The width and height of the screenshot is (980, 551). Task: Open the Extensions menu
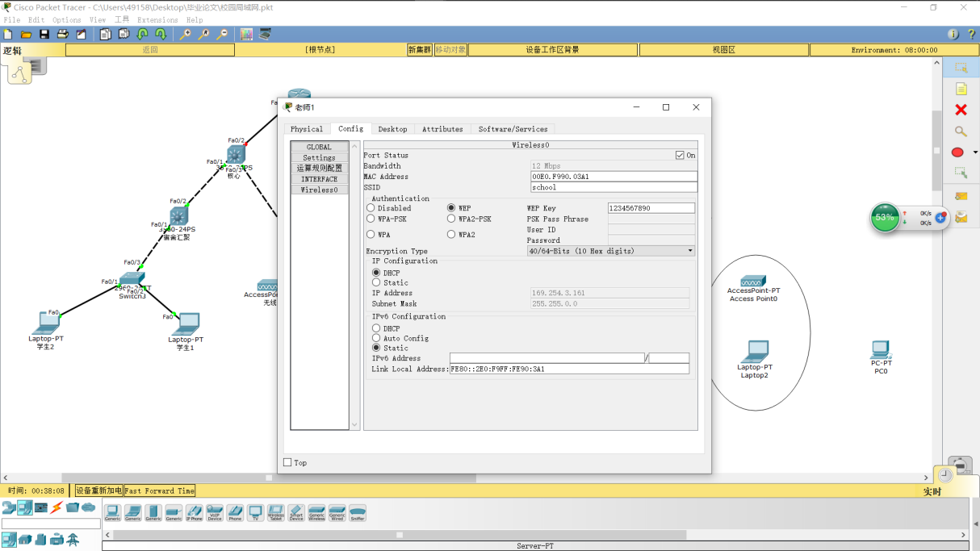point(157,19)
